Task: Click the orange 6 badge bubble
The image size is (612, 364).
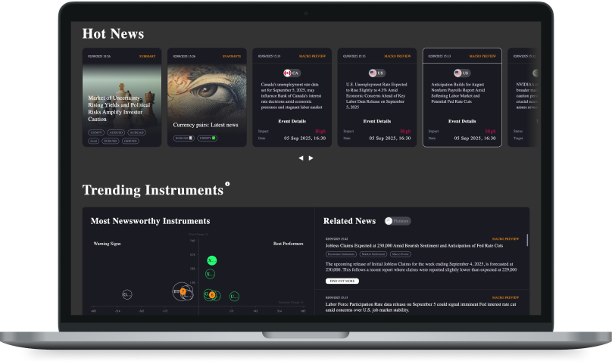Action: pyautogui.click(x=212, y=294)
